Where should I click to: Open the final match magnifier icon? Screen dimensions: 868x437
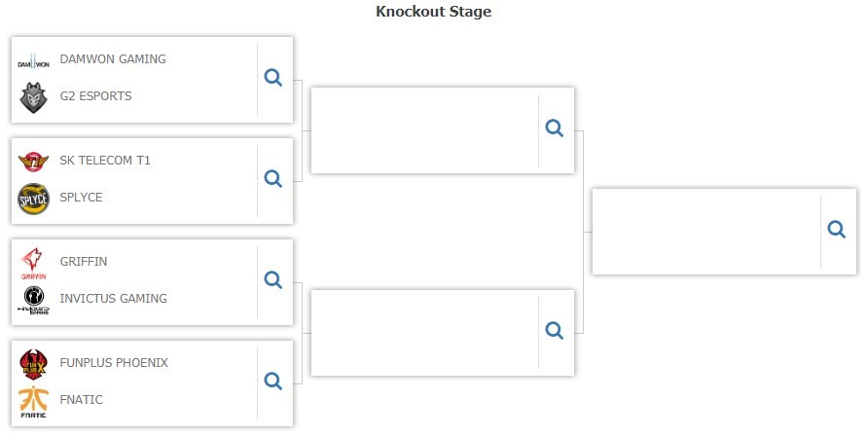837,230
